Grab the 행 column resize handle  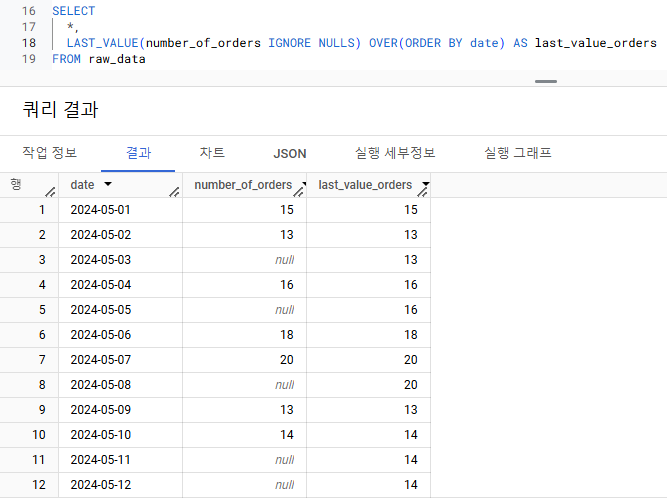tap(50, 192)
